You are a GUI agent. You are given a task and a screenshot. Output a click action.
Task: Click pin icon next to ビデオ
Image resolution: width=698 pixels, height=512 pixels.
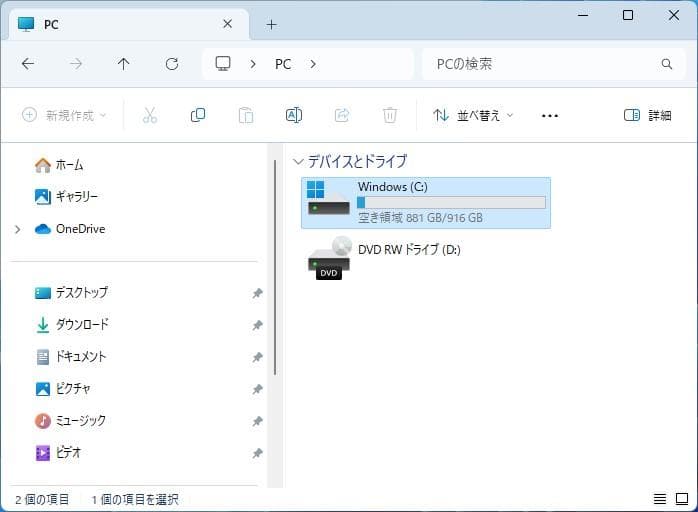(257, 453)
